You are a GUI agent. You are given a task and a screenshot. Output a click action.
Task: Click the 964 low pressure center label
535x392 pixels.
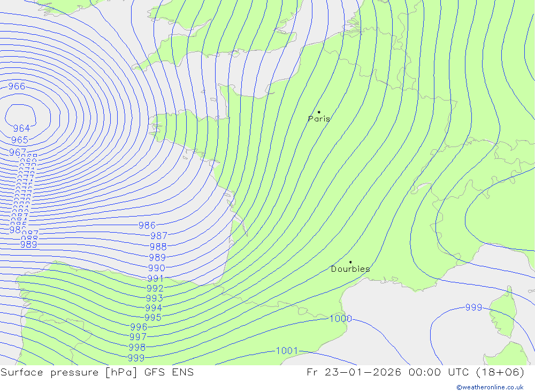(x=21, y=128)
